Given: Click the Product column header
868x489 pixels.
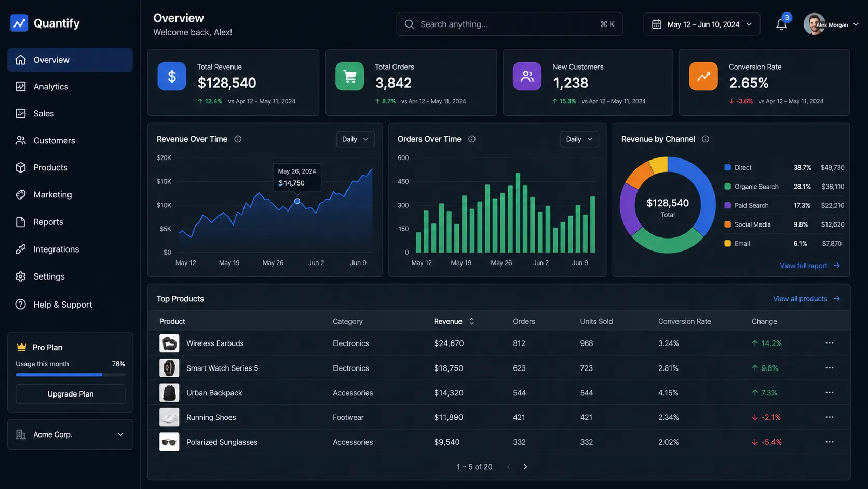Looking at the screenshot, I should pyautogui.click(x=172, y=321).
